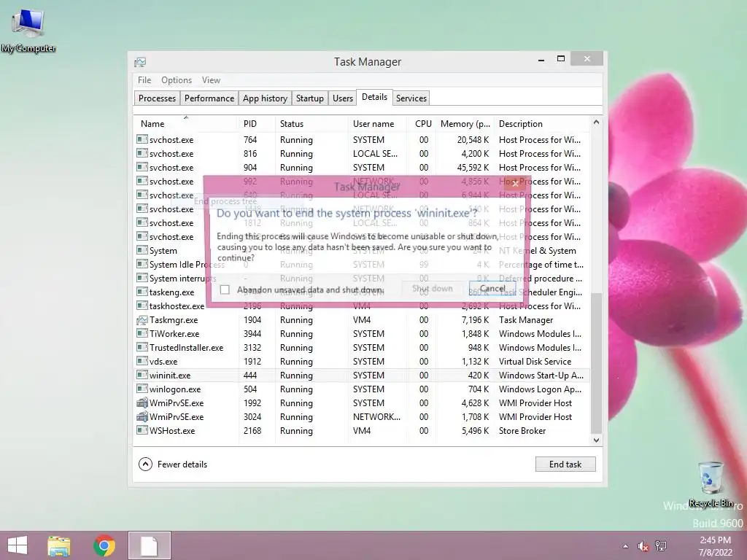Click the vertical scrollbar thumb
Image resolution: width=747 pixels, height=560 pixels.
[x=596, y=363]
